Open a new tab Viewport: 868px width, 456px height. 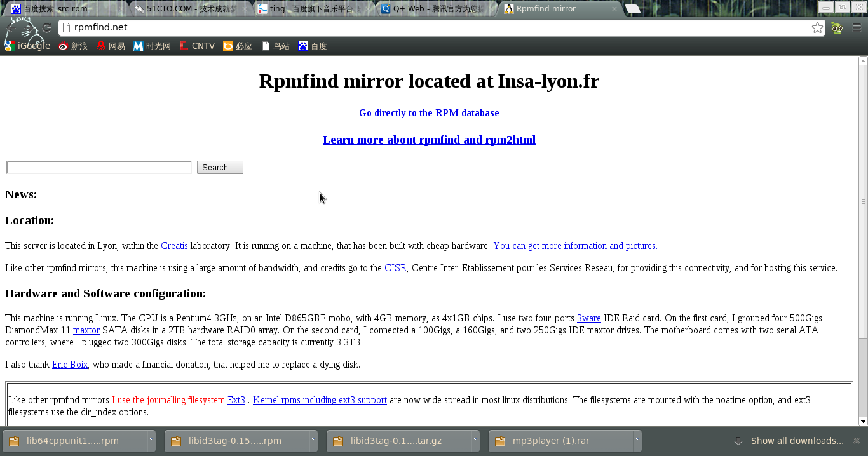tap(633, 9)
